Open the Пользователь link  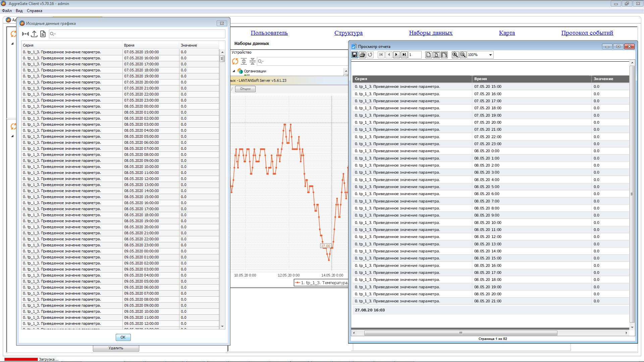(269, 33)
